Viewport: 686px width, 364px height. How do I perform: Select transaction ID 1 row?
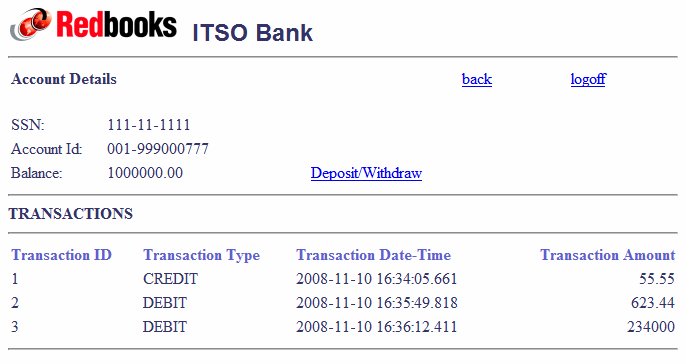[343, 279]
